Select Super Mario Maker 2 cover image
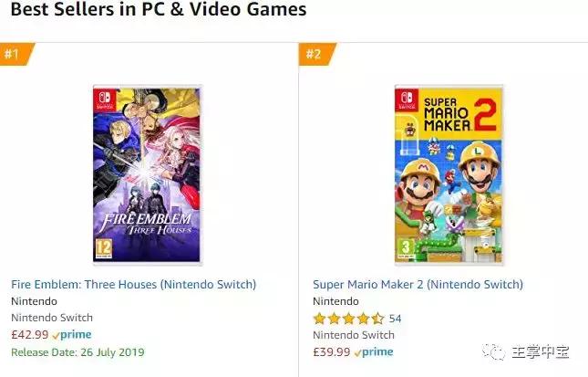This screenshot has width=588, height=377. tap(448, 173)
